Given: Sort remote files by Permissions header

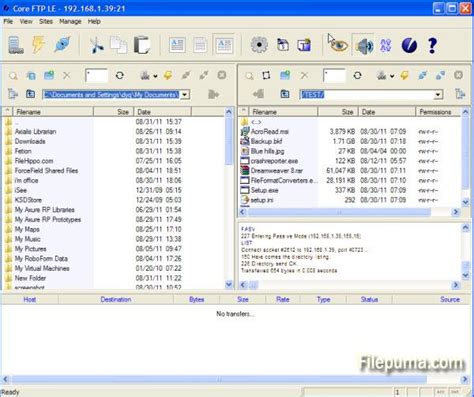Looking at the screenshot, I should pyautogui.click(x=438, y=112).
